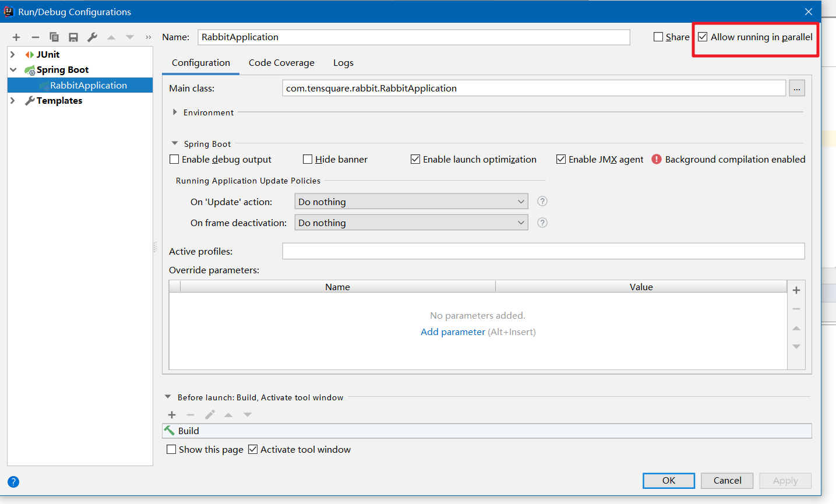Click the Name column header
The image size is (836, 504).
338,287
